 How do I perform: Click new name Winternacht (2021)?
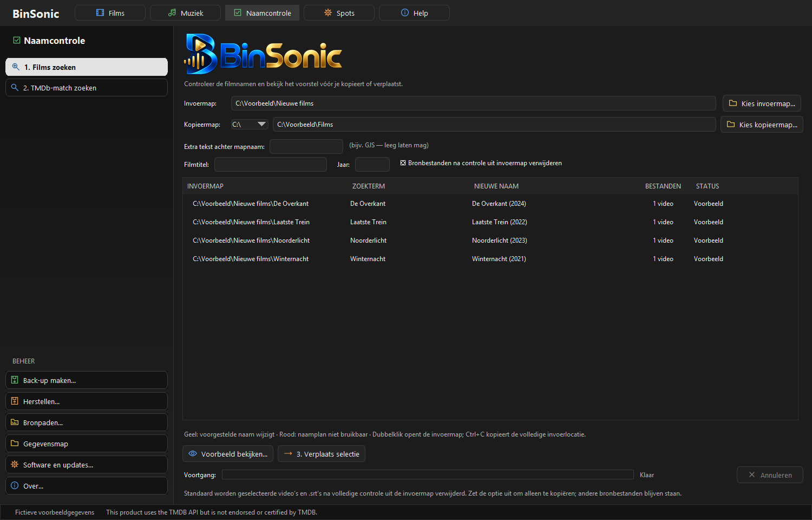pyautogui.click(x=499, y=259)
